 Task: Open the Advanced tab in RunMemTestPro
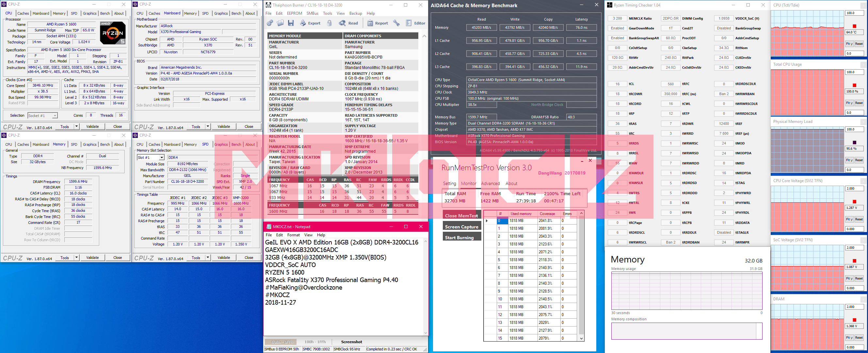(490, 183)
